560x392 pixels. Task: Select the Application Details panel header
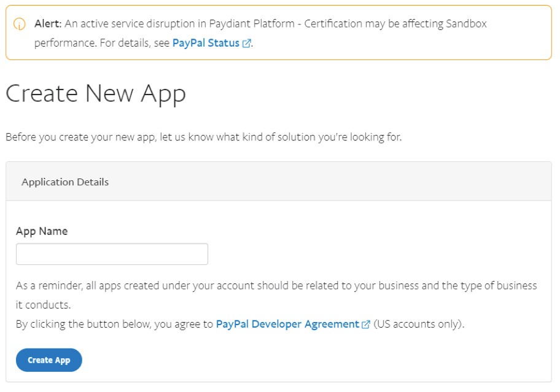pyautogui.click(x=65, y=182)
